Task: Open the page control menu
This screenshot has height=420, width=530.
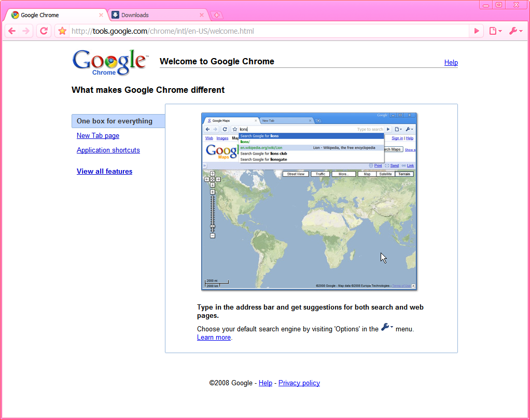Action: click(496, 31)
